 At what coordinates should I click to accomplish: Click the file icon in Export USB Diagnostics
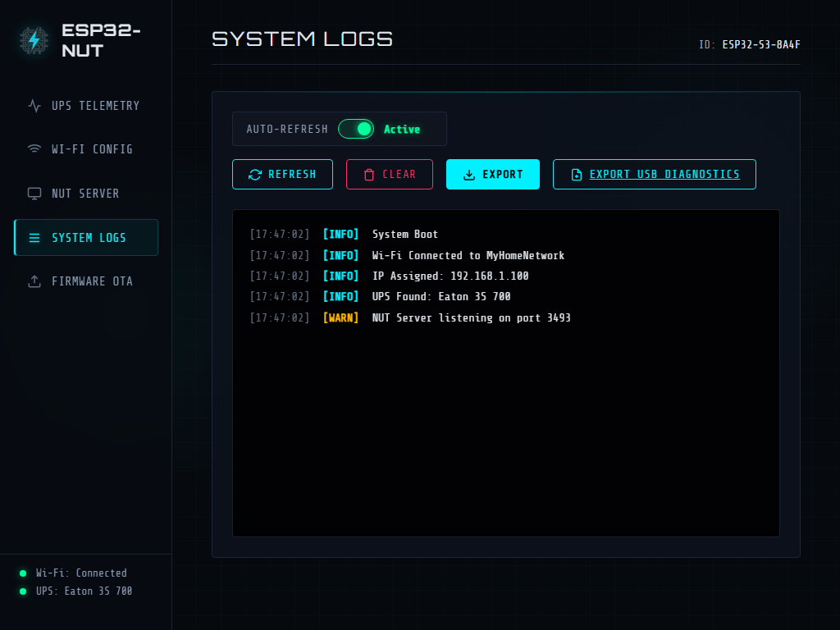click(x=577, y=175)
